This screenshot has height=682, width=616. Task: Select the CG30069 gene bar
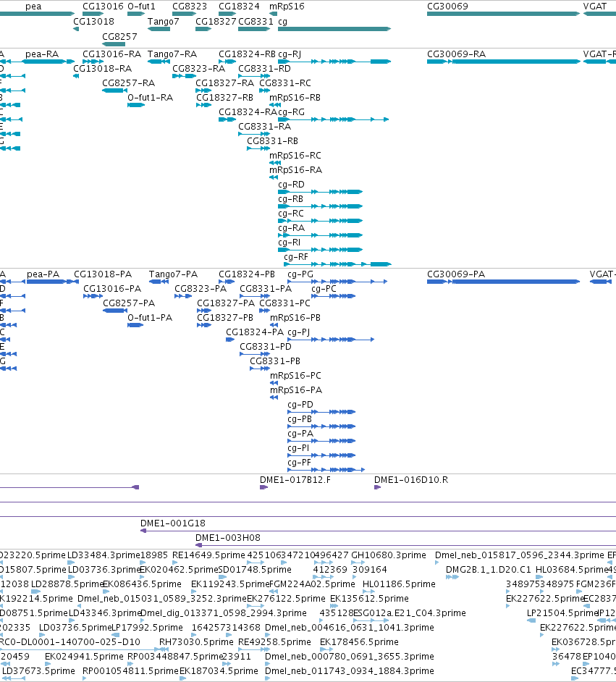[x=503, y=14]
